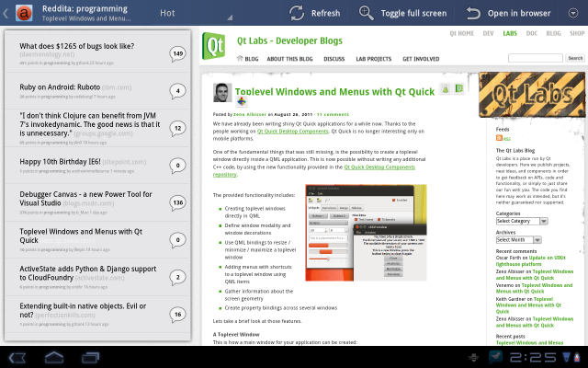
Task: Open Qt HOME top link
Action: click(461, 33)
